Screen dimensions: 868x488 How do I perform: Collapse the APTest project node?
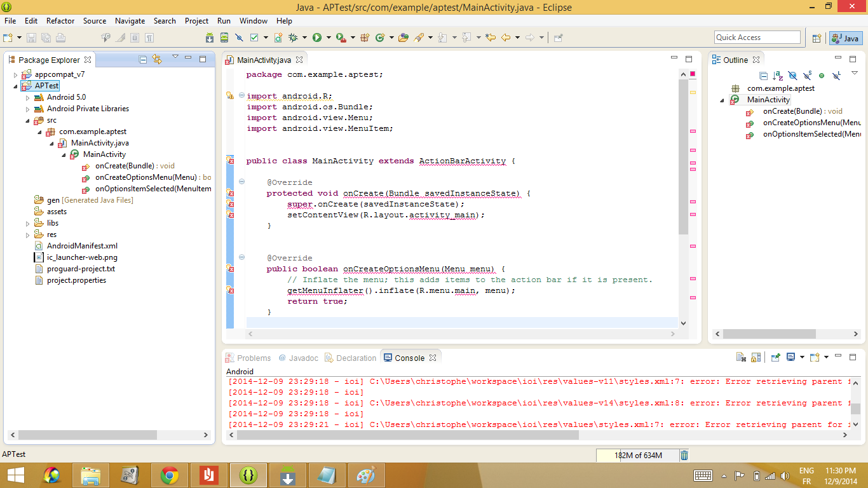16,86
